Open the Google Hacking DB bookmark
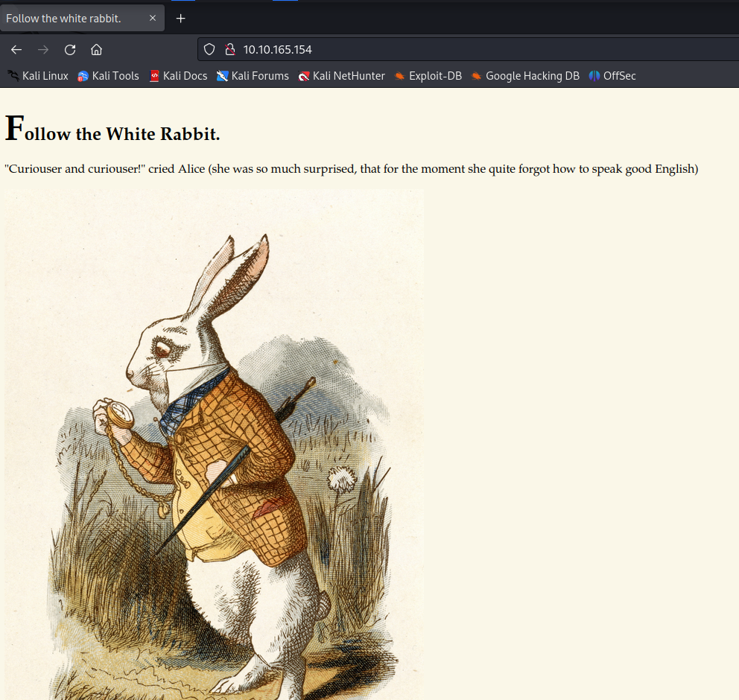The height and width of the screenshot is (700, 739). (525, 76)
